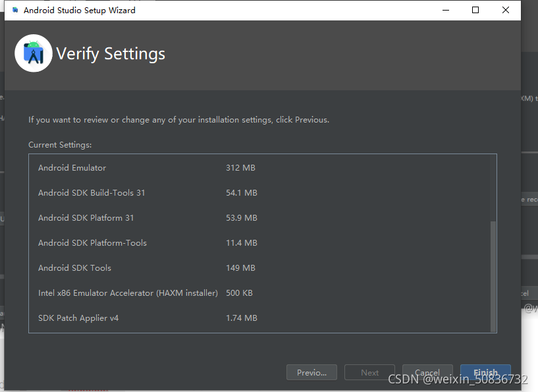Click the 54.1 MB size value
Viewport: 538px width, 392px height.
(242, 193)
